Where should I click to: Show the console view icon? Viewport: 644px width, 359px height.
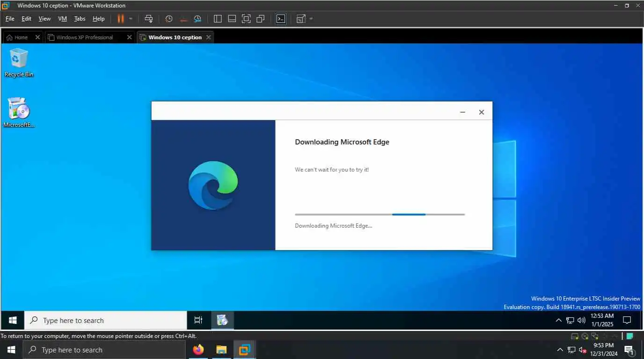tap(280, 19)
